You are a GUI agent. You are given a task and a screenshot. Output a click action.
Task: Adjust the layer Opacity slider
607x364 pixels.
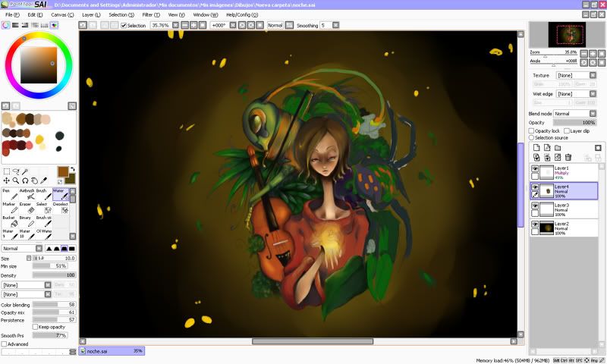[574, 123]
